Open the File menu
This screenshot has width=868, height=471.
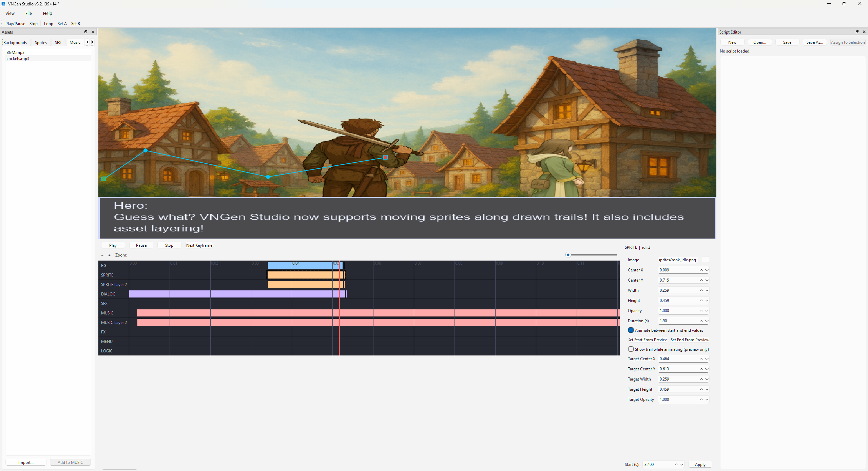pyautogui.click(x=28, y=14)
